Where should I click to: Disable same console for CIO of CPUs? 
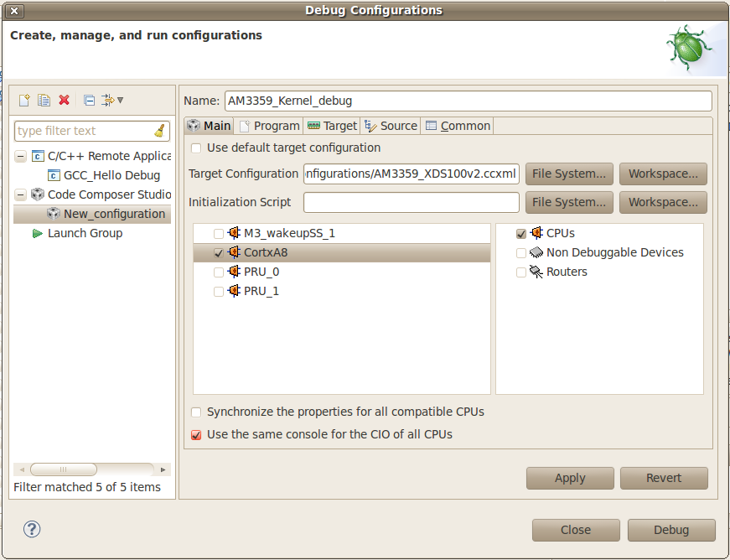195,434
